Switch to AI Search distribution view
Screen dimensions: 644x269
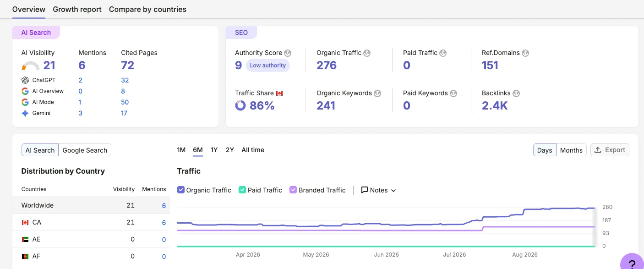pos(40,150)
